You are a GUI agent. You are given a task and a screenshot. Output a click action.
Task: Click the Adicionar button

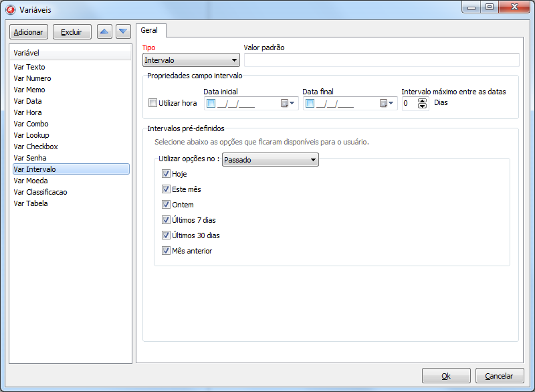pyautogui.click(x=28, y=32)
